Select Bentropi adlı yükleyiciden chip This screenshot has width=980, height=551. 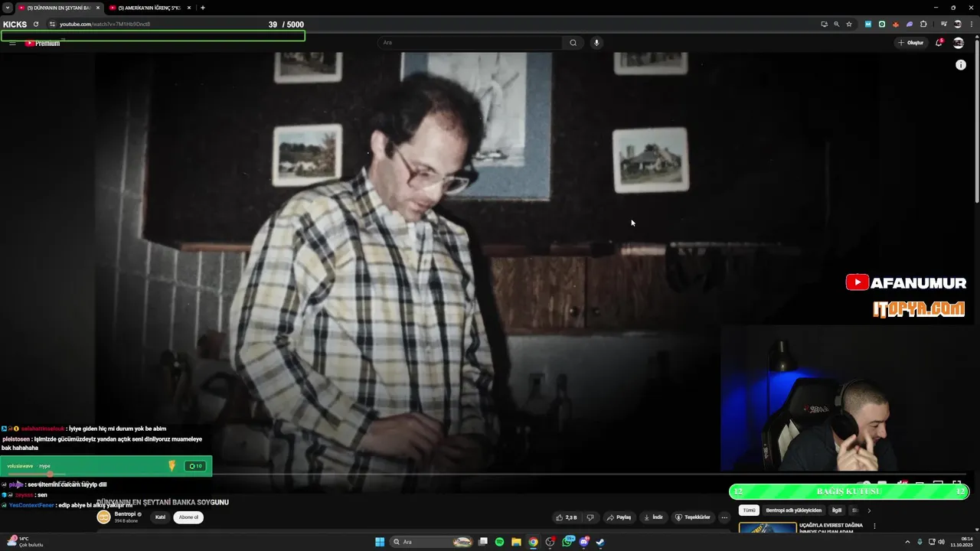pyautogui.click(x=793, y=510)
